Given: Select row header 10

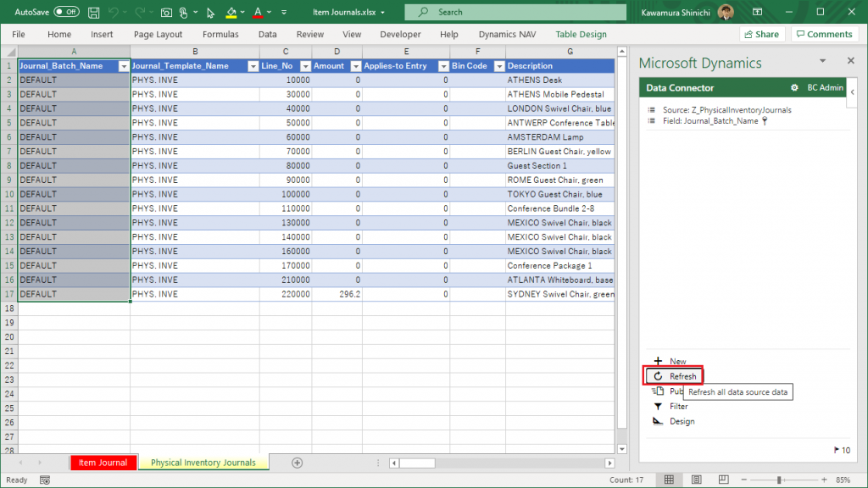Looking at the screenshot, I should [x=9, y=194].
